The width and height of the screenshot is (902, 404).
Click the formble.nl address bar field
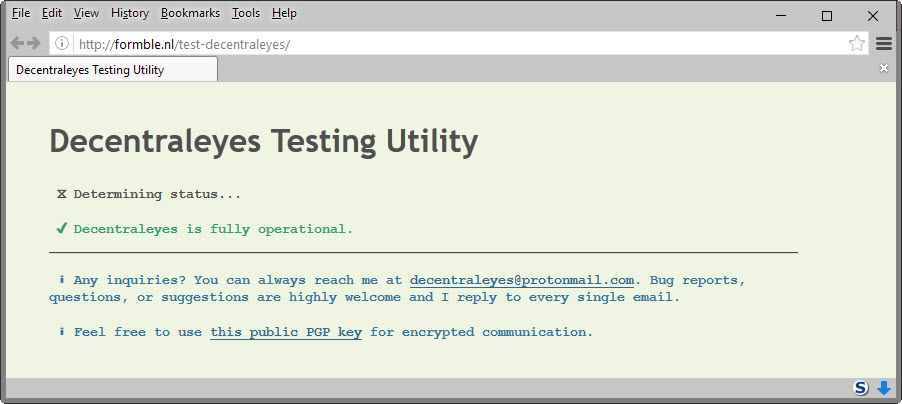click(x=457, y=44)
